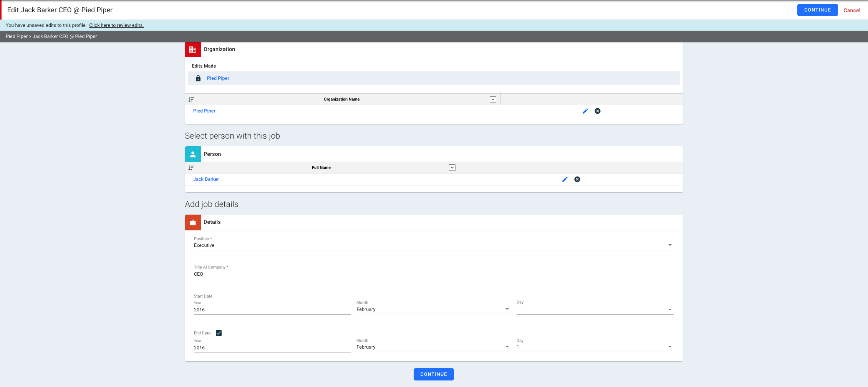The height and width of the screenshot is (387, 868).
Task: Open the Full Name column dropdown
Action: (452, 168)
